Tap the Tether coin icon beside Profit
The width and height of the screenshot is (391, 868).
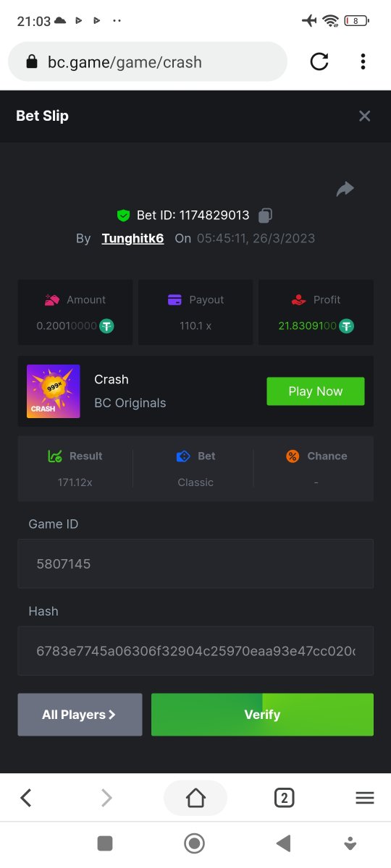(347, 326)
